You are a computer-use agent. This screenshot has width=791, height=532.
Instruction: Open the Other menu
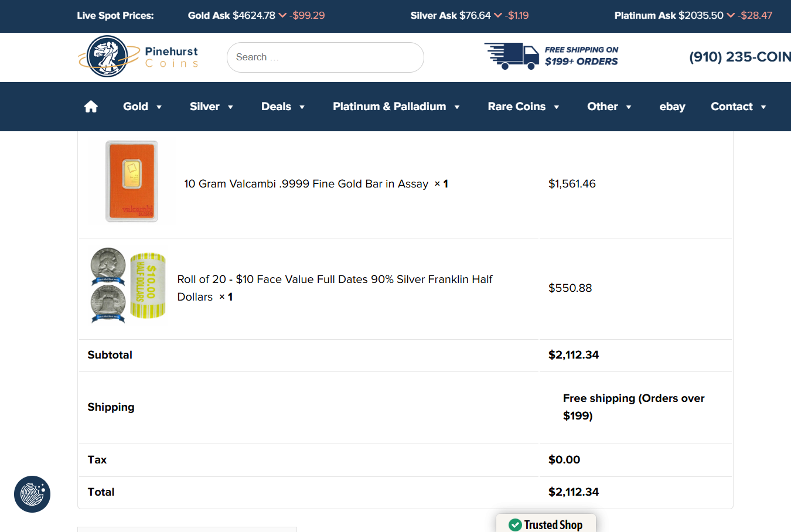point(609,107)
